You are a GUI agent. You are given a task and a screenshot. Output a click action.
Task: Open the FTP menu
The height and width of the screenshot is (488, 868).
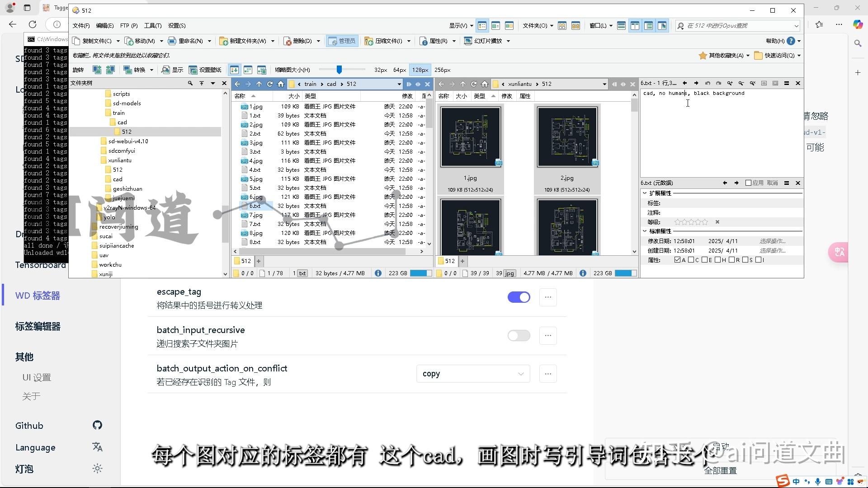point(129,26)
